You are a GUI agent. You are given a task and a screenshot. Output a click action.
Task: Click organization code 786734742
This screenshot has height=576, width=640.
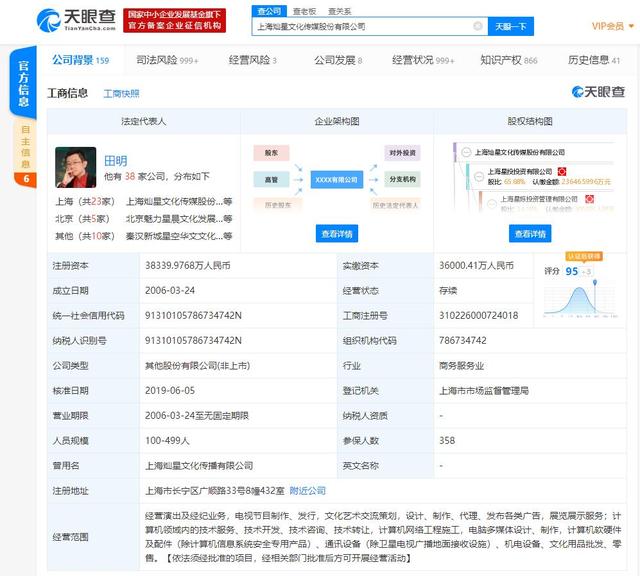(462, 340)
